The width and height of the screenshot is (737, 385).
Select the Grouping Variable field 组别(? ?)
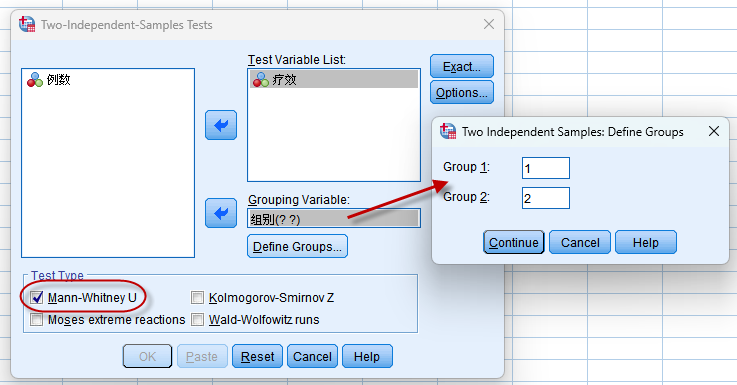(334, 219)
